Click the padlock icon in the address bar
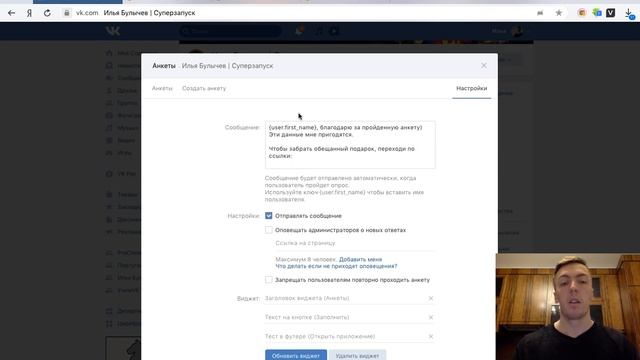Screen dimensions: 640x360 (x=67, y=13)
